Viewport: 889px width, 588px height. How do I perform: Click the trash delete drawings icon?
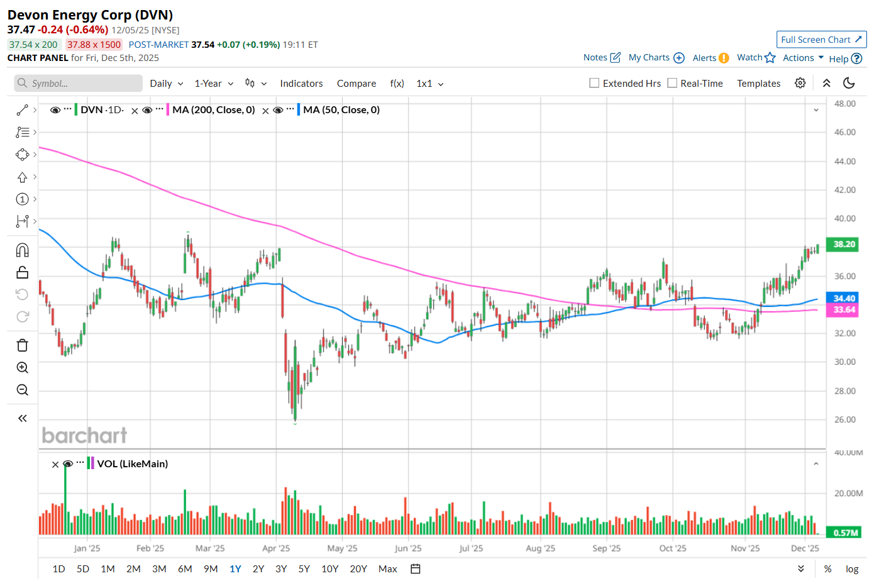pos(22,345)
